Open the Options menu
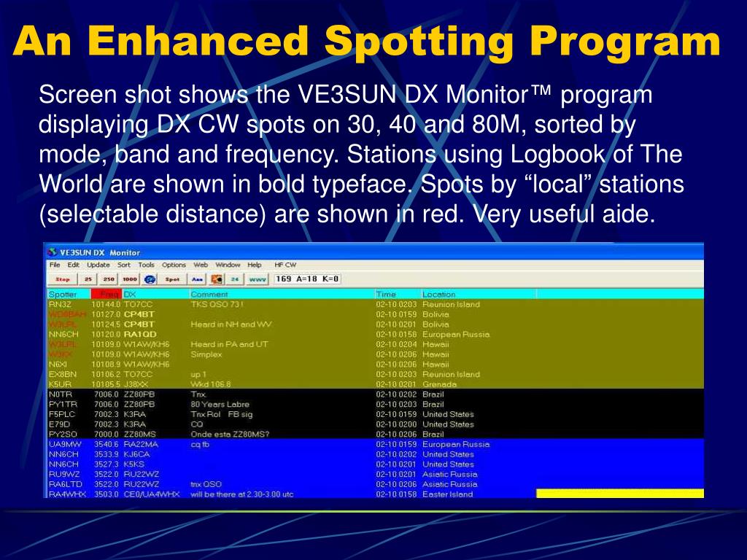 (x=174, y=265)
